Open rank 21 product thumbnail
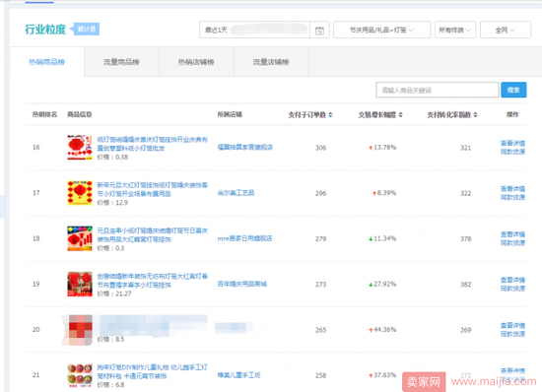Image resolution: width=542 pixels, height=392 pixels. [80, 375]
